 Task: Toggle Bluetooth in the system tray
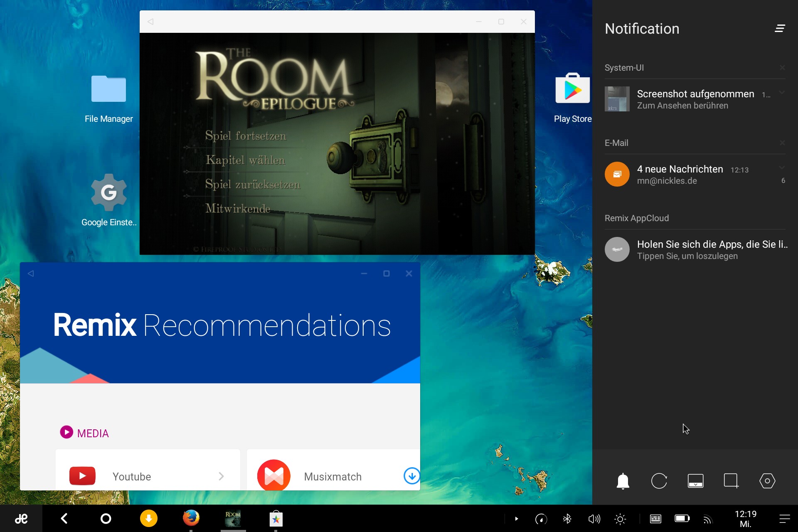tap(567, 519)
